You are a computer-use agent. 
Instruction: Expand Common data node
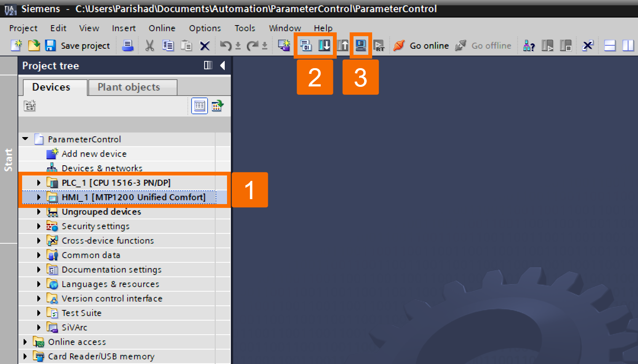tap(38, 255)
